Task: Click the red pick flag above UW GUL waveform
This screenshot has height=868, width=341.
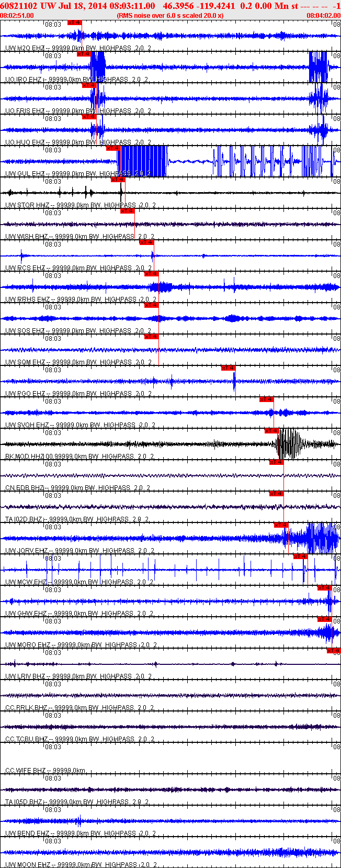Action: [x=113, y=148]
